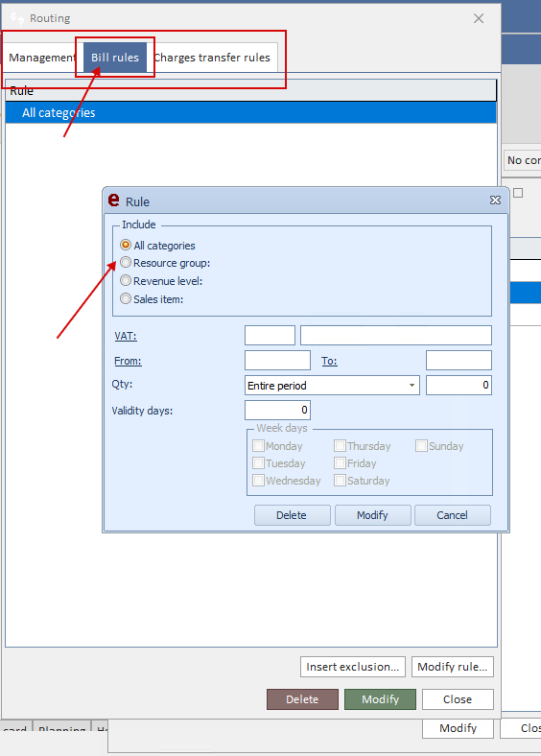Screen dimensions: 541x756
Task: Close the Routing window
Action: click(x=479, y=18)
